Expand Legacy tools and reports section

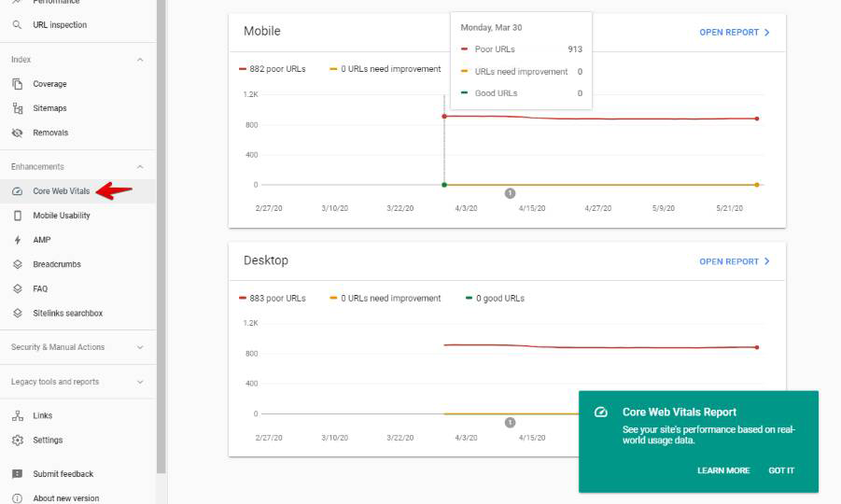(140, 382)
